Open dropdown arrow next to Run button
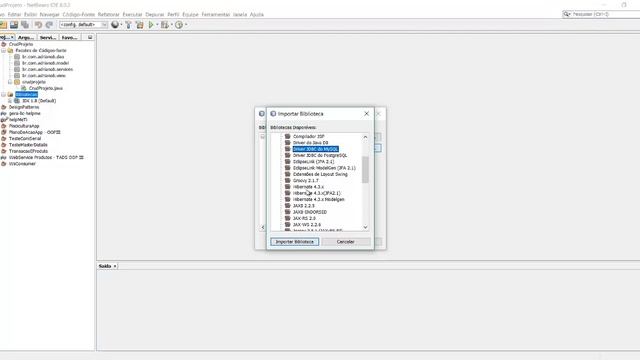The width and height of the screenshot is (640, 360). click(x=157, y=25)
